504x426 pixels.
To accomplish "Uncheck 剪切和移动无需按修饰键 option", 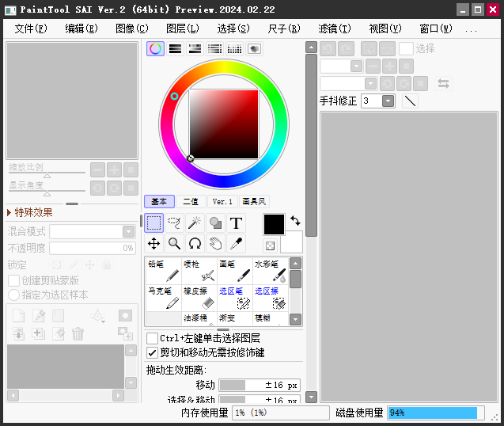I will (152, 352).
